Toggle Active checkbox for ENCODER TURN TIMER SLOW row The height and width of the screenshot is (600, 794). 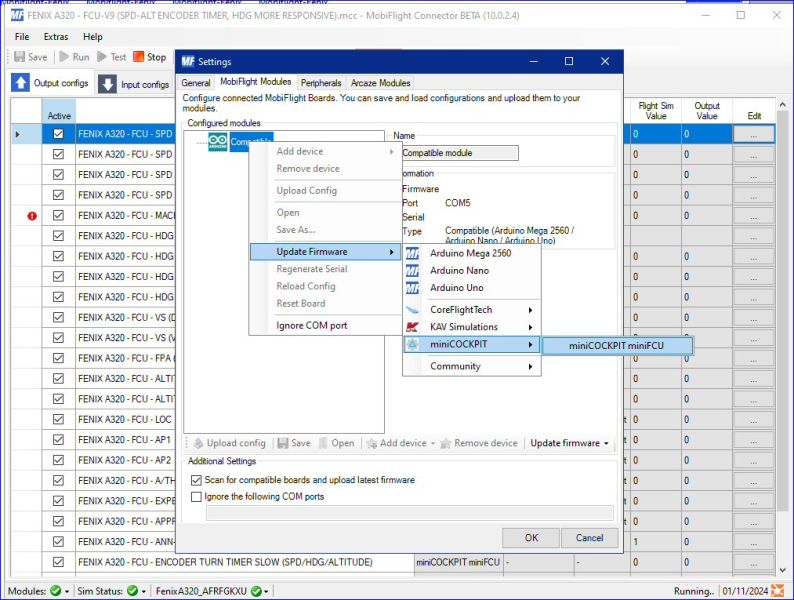[x=58, y=562]
